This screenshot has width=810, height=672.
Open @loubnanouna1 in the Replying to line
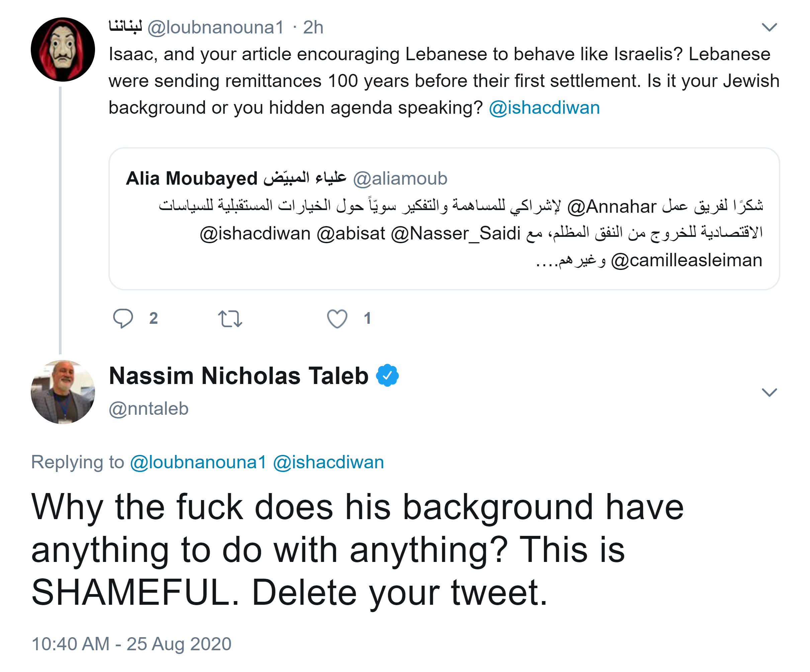198,462
